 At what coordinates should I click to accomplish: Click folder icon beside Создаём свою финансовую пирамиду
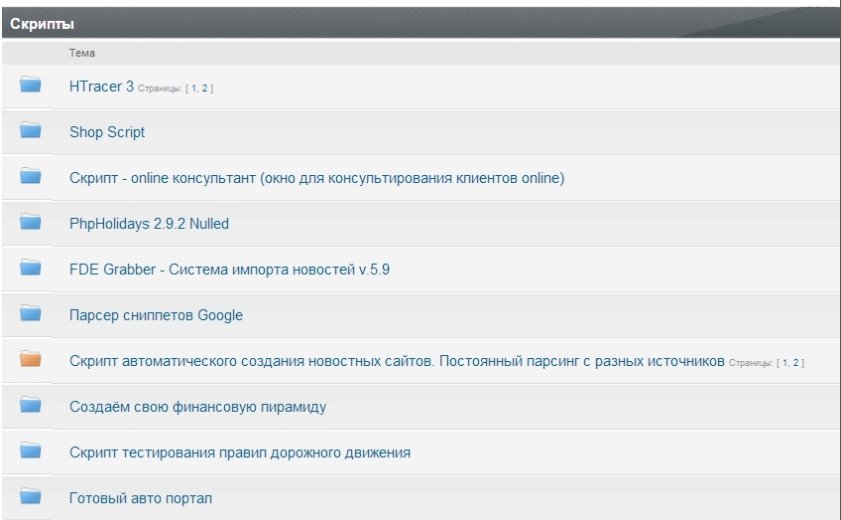pyautogui.click(x=30, y=406)
